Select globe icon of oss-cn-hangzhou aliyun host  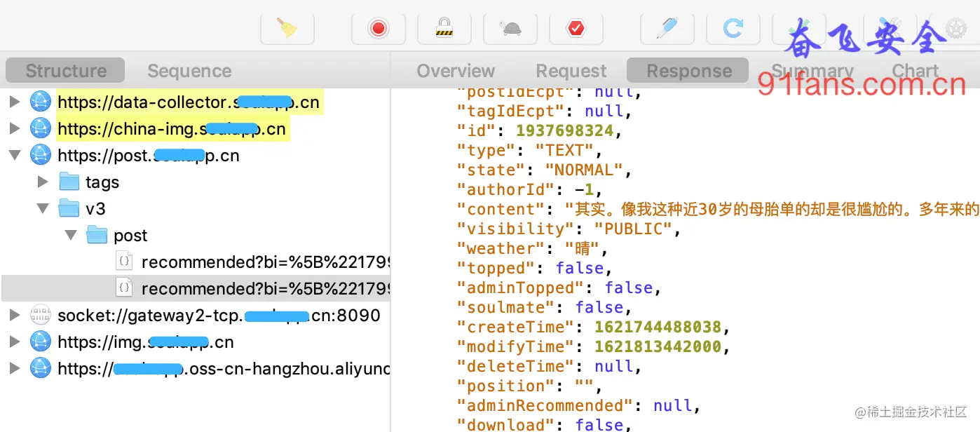(x=41, y=368)
